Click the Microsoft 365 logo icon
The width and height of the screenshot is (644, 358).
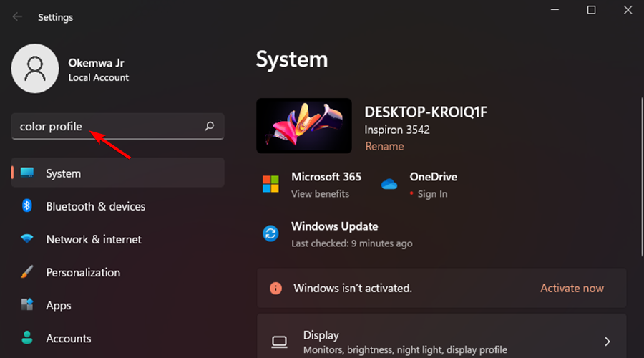tap(270, 184)
